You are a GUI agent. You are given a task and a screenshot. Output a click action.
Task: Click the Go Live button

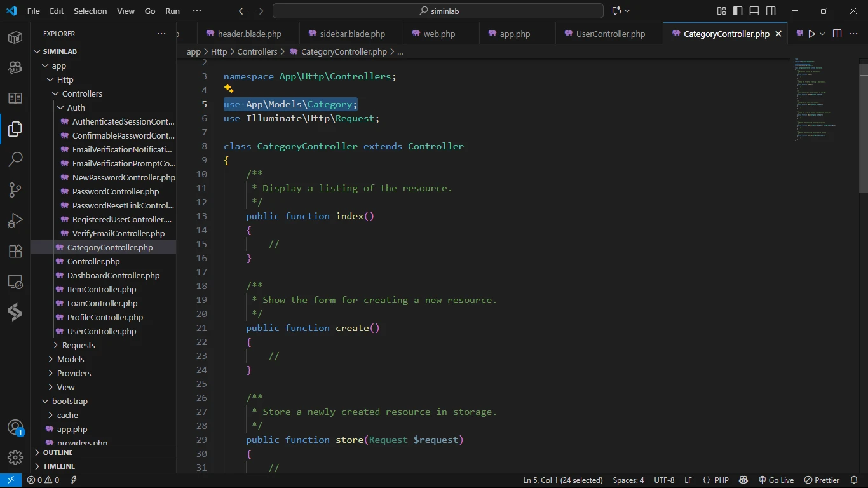[776, 480]
